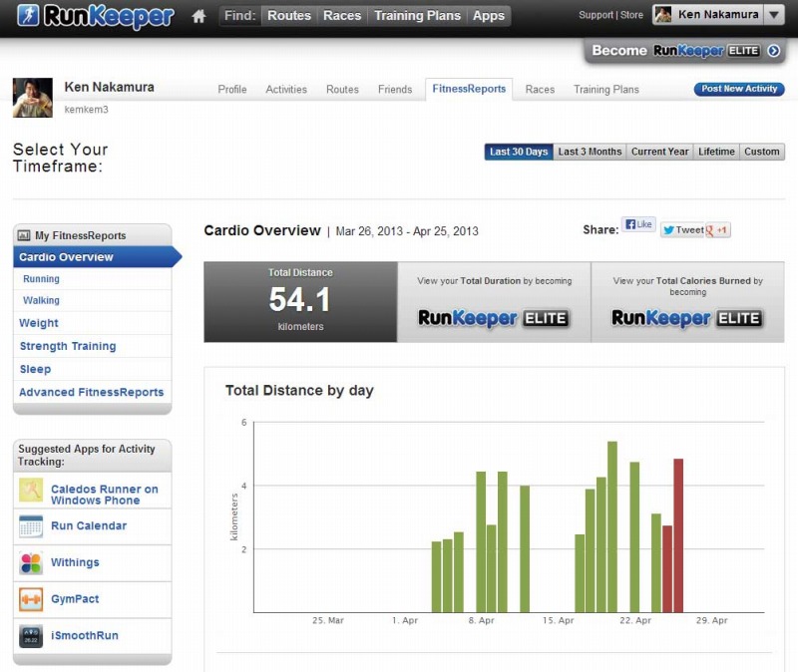Click the red bar in distance chart
Viewport: 798px width, 672px height.
pos(678,535)
